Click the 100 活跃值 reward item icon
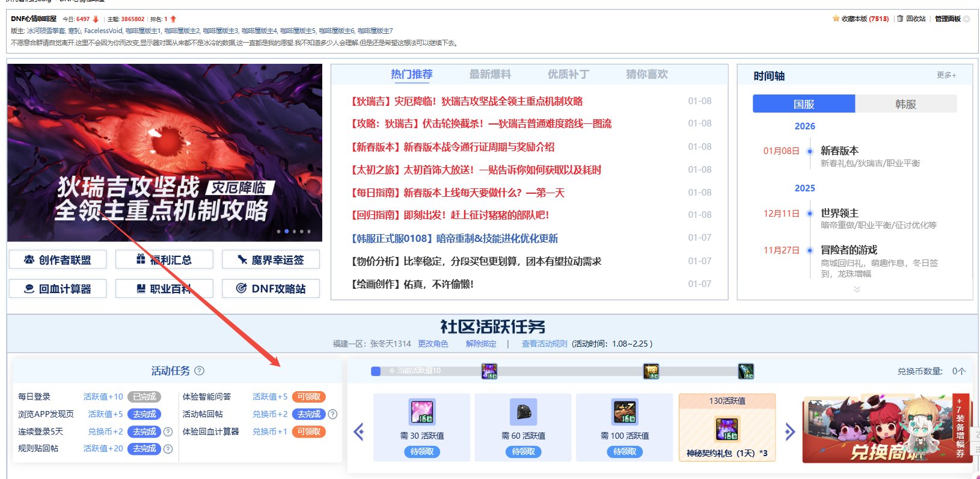The height and width of the screenshot is (479, 980). tap(625, 412)
